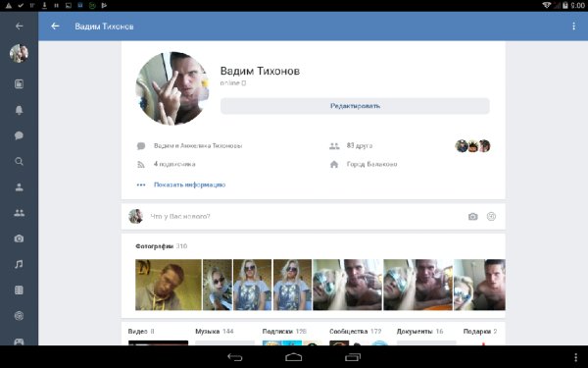The height and width of the screenshot is (368, 588).
Task: Tap small avatar in the post box
Action: click(136, 216)
